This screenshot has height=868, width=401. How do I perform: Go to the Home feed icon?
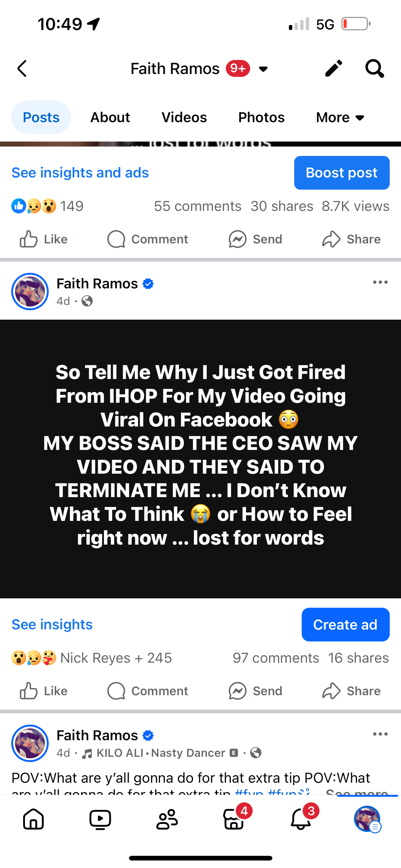point(33,819)
